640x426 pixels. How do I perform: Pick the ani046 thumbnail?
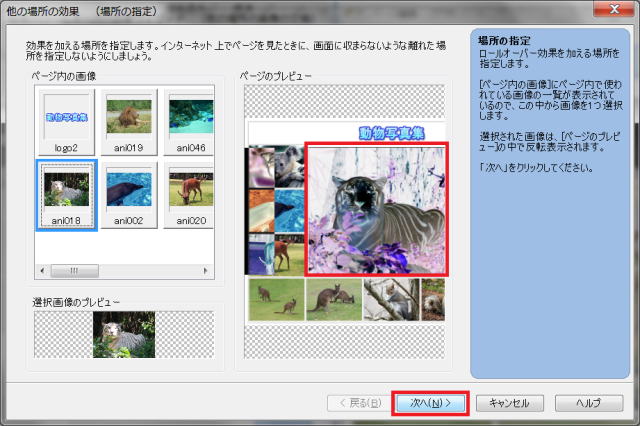coord(189,122)
